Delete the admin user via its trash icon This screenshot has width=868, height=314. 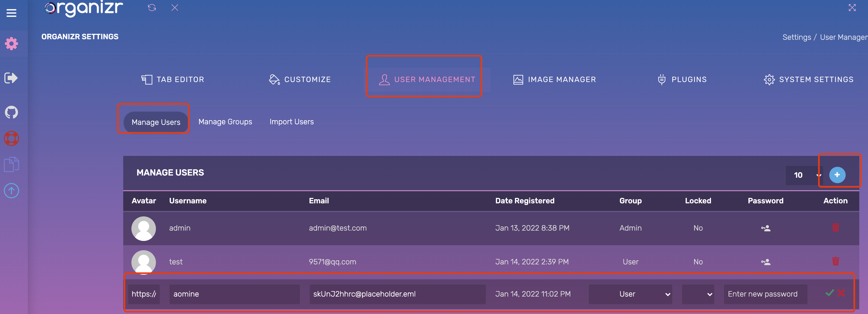click(835, 228)
